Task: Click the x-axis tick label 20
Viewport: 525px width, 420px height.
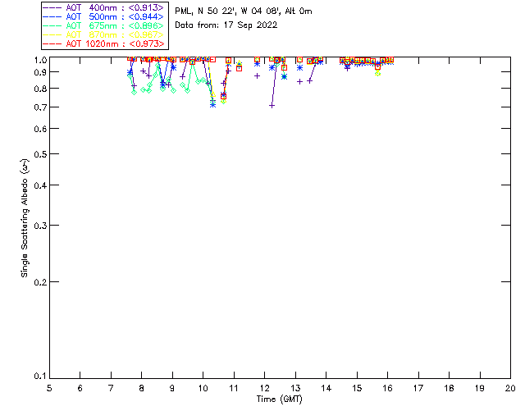Action: pyautogui.click(x=510, y=387)
